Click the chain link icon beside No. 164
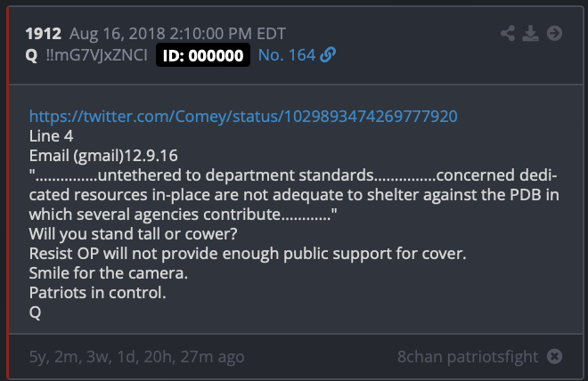The width and height of the screenshot is (588, 381). point(328,55)
